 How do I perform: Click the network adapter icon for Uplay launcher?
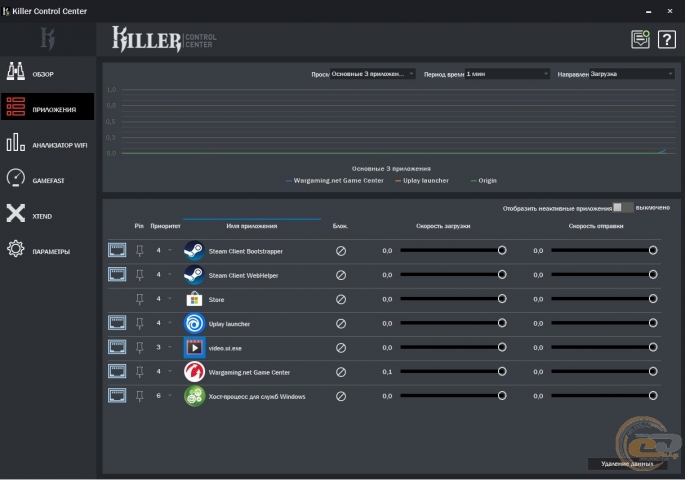(117, 323)
